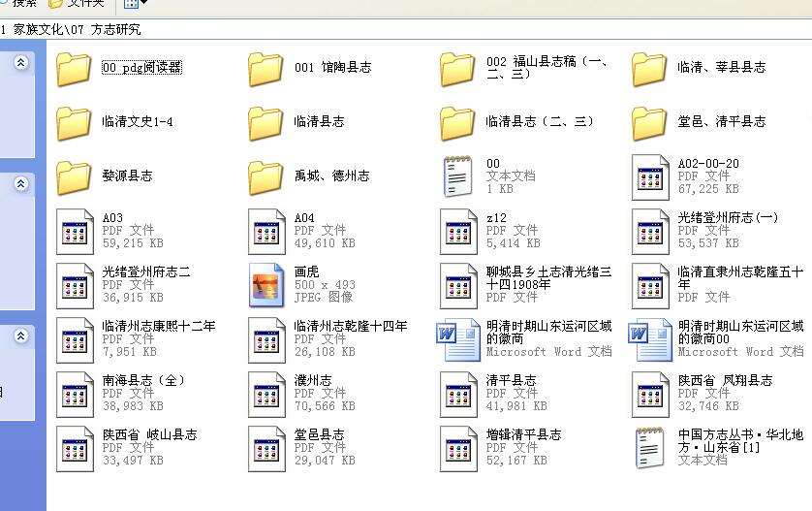This screenshot has width=812, height=511.
Task: Select the A02-00-20 PDF file icon
Action: 650,177
